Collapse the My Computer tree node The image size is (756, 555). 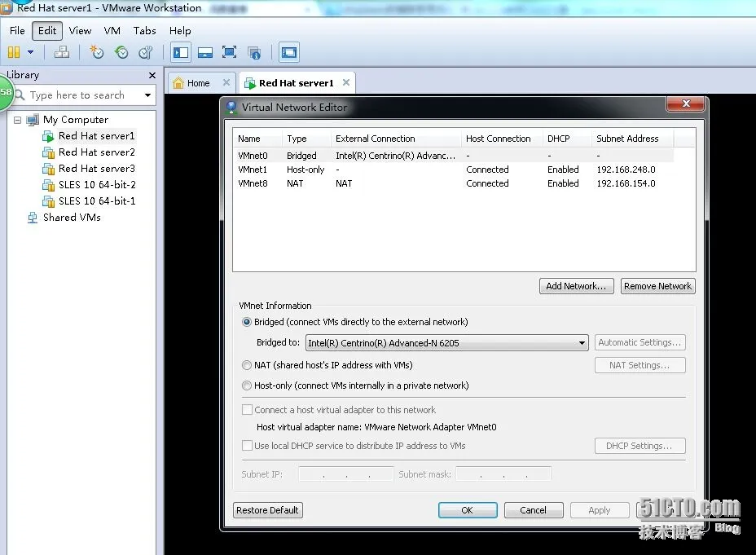(x=17, y=120)
